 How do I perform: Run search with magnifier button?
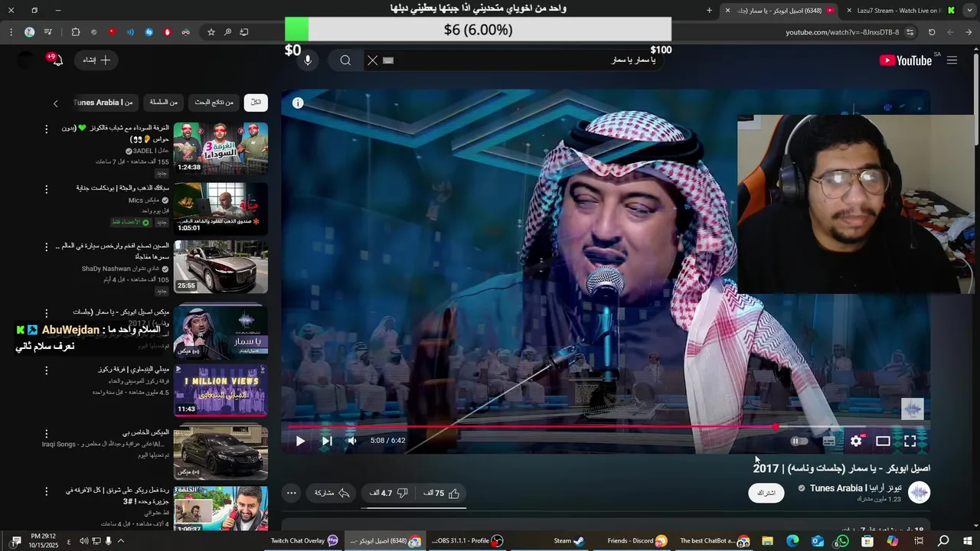point(345,60)
